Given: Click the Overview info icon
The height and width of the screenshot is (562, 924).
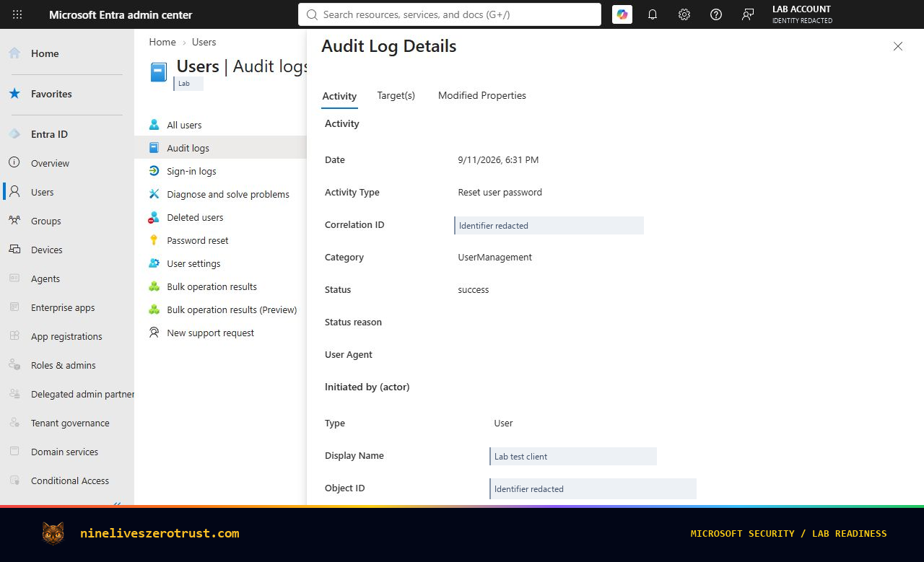Looking at the screenshot, I should [x=14, y=163].
